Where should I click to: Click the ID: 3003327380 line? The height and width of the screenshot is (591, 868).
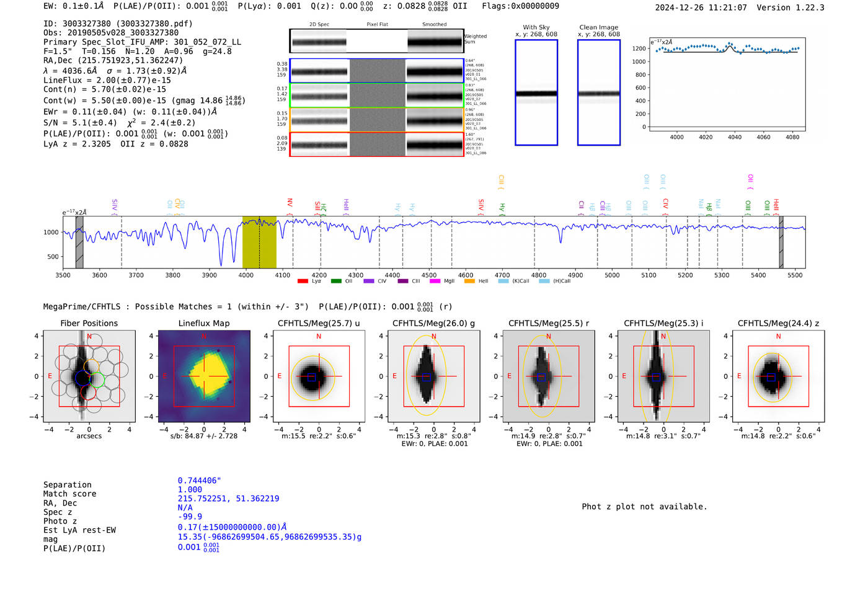coord(118,24)
